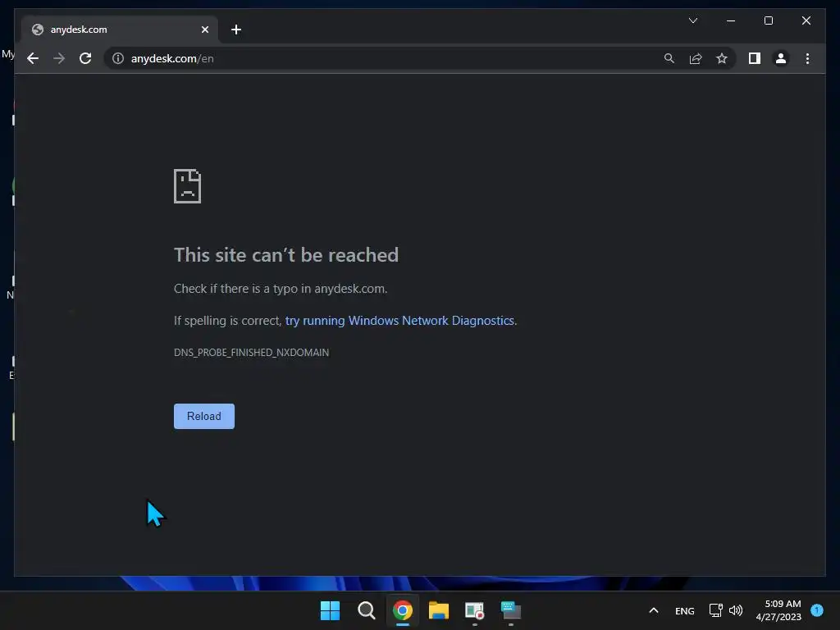
Task: Expand the tab search chevron
Action: click(692, 21)
